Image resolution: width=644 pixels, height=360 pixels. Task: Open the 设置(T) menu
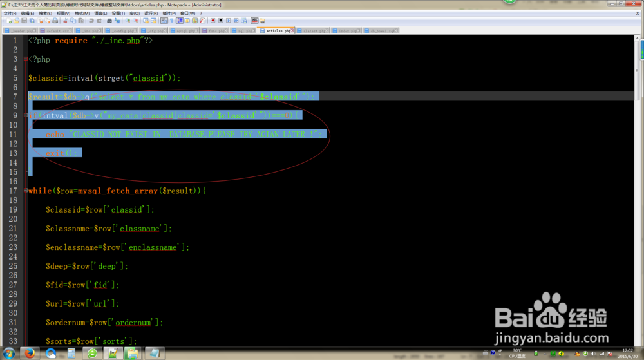click(118, 13)
